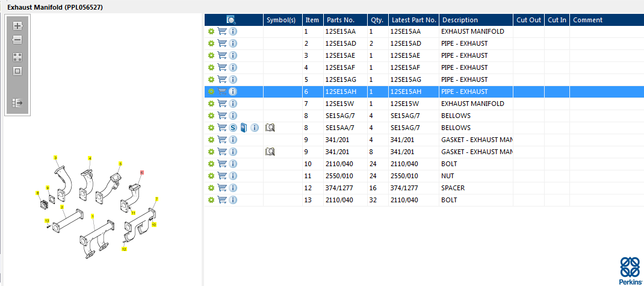644x286 pixels.
Task: Click the green gear icon for item 1
Action: (211, 31)
